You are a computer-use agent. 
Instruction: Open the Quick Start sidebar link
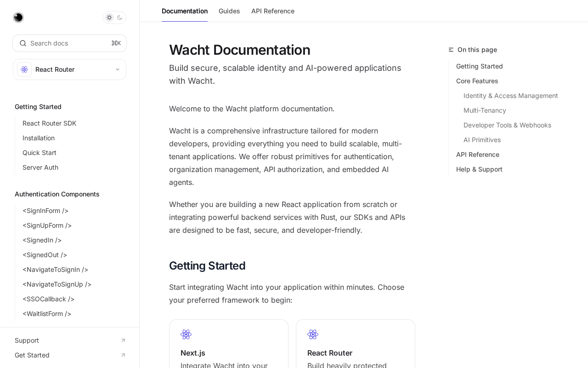click(40, 153)
